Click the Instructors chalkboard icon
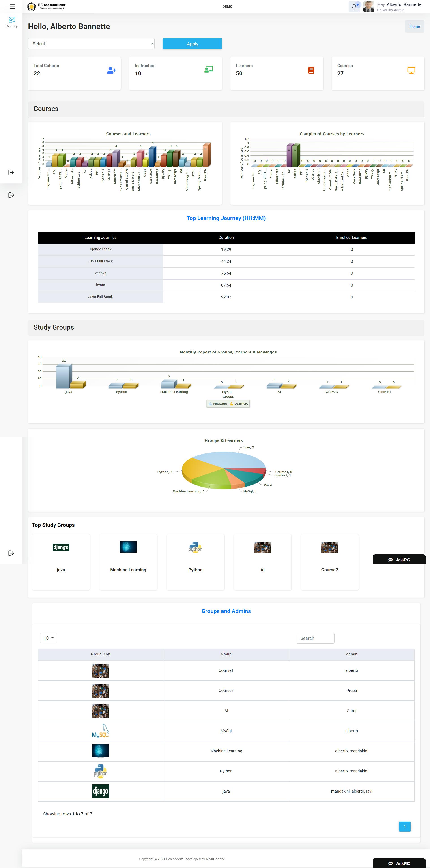430x868 pixels. tap(209, 69)
